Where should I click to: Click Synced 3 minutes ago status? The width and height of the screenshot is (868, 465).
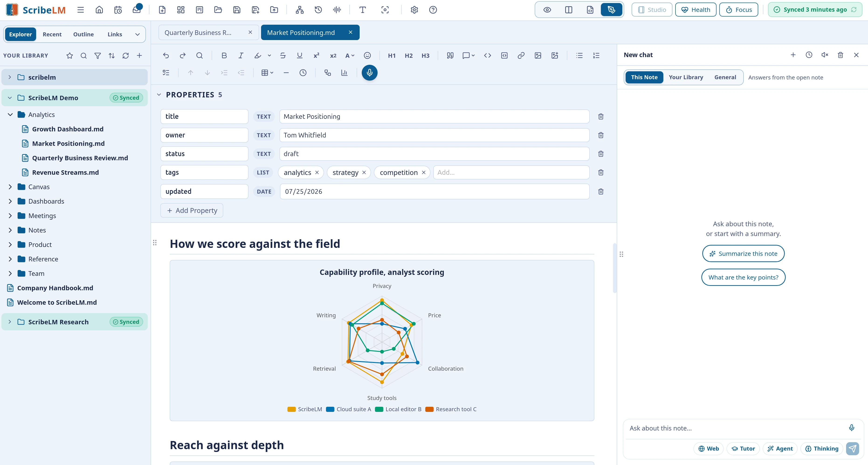point(815,10)
